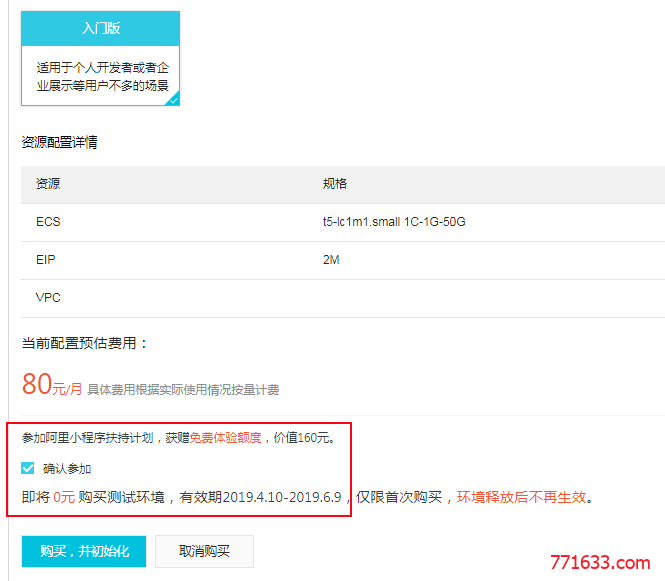Viewport: 665px width, 581px height.
Task: Click the t5-lc1m1.small 1C-1G-50G spec
Action: coord(394,222)
